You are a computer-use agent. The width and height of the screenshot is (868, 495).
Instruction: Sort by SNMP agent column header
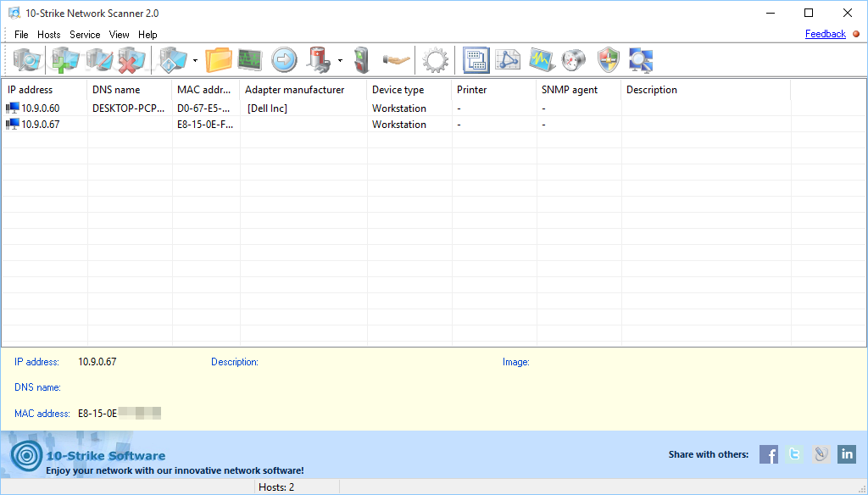pos(579,90)
